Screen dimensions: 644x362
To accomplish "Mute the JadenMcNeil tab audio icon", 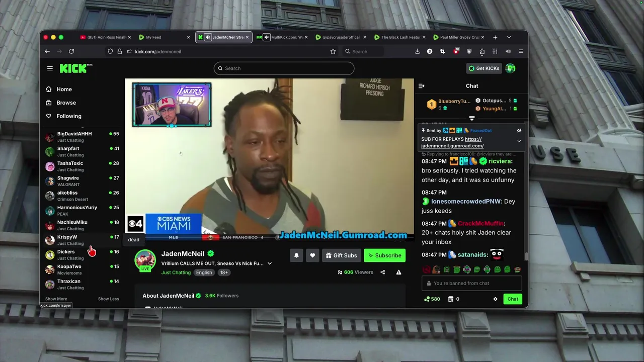I will pyautogui.click(x=207, y=37).
